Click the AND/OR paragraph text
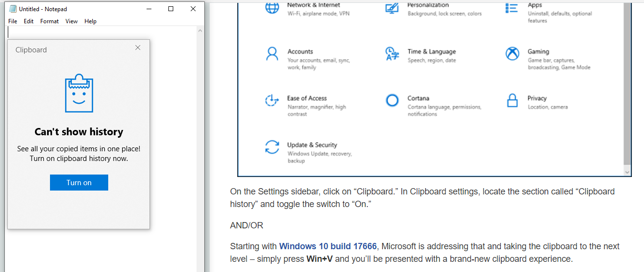This screenshot has height=272, width=644. point(247,225)
